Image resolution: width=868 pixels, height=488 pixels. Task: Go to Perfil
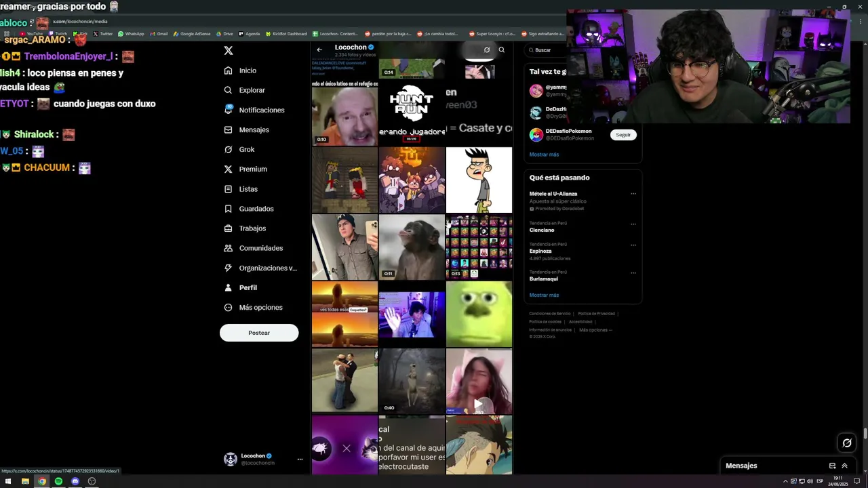tap(241, 287)
